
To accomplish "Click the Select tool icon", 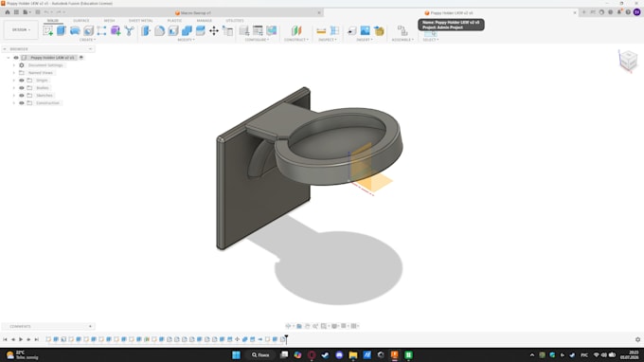I will (x=430, y=33).
